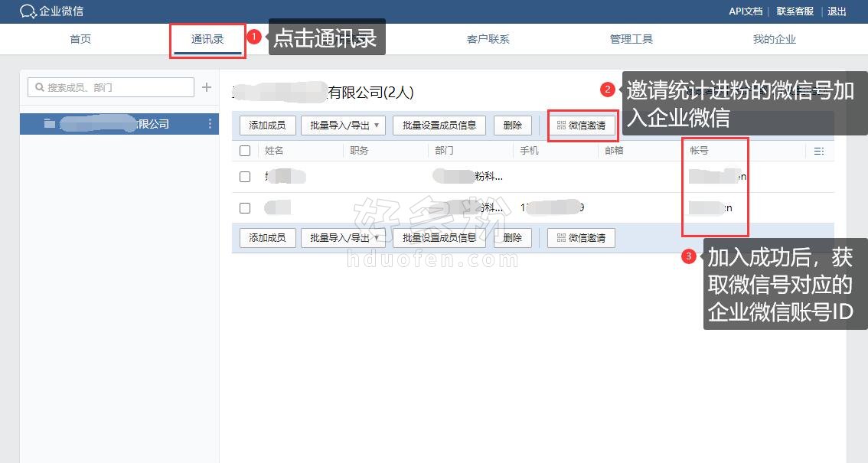Click the 邮箱 column header
The width and height of the screenshot is (868, 463).
[614, 151]
